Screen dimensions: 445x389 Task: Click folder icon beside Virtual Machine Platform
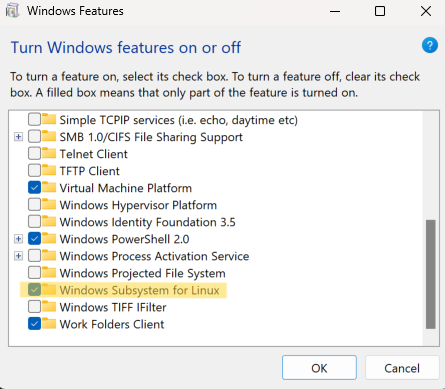click(x=49, y=187)
